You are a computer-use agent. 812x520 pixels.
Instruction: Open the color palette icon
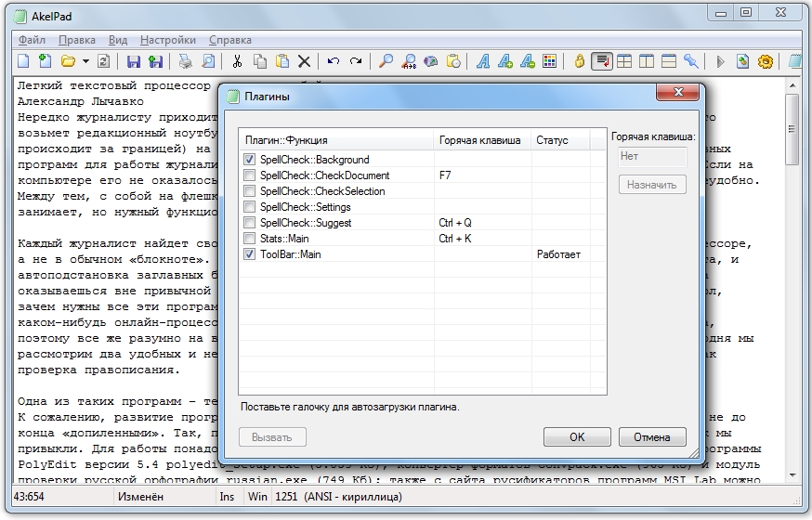(549, 61)
